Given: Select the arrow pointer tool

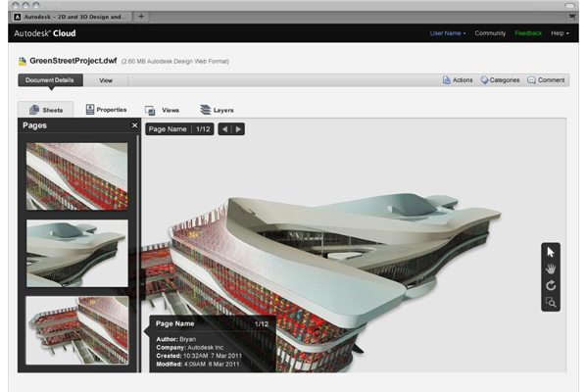Looking at the screenshot, I should [551, 252].
